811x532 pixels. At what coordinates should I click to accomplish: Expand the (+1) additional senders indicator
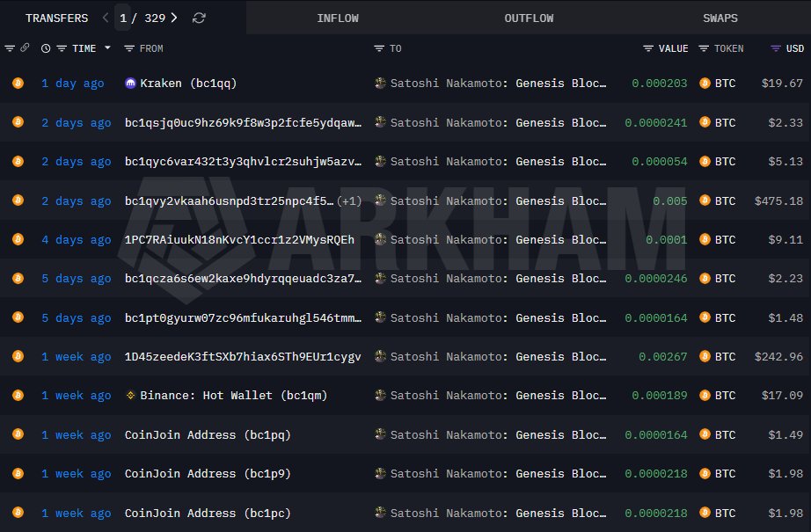[x=349, y=200]
